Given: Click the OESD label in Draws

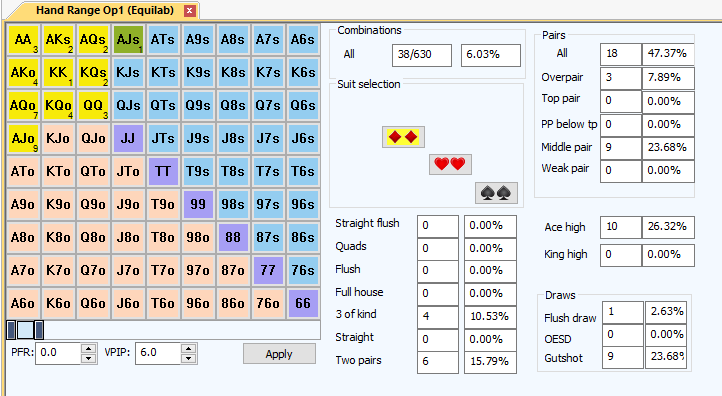Looking at the screenshot, I should (558, 339).
